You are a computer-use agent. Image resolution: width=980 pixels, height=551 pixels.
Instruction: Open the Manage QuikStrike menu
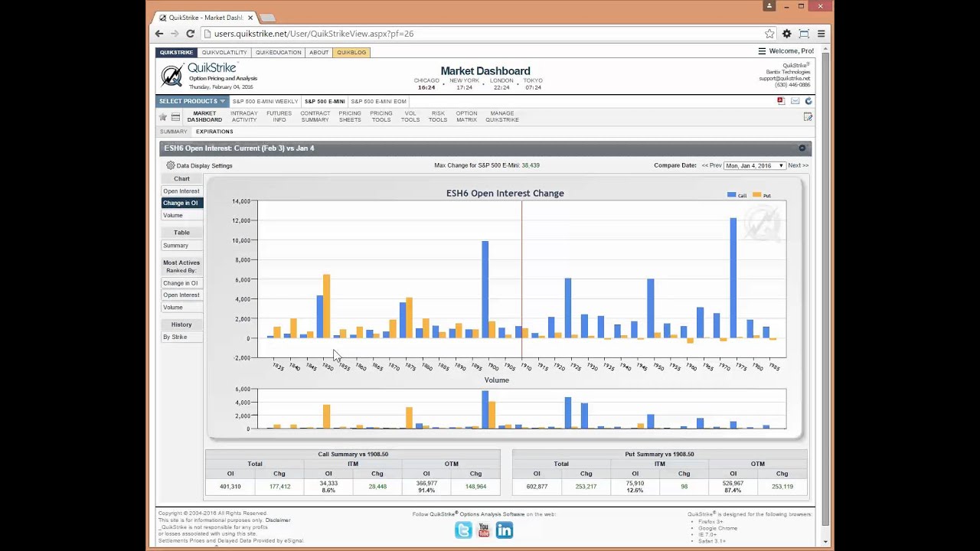point(502,116)
